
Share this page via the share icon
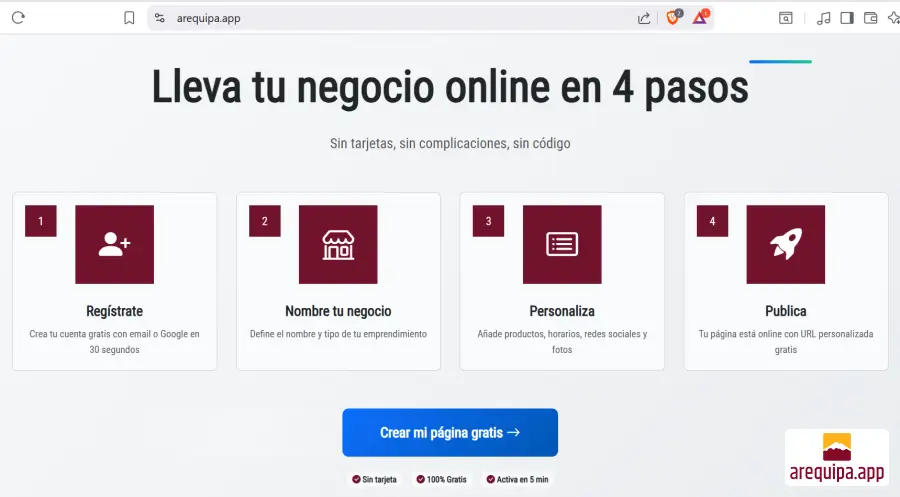tap(644, 18)
